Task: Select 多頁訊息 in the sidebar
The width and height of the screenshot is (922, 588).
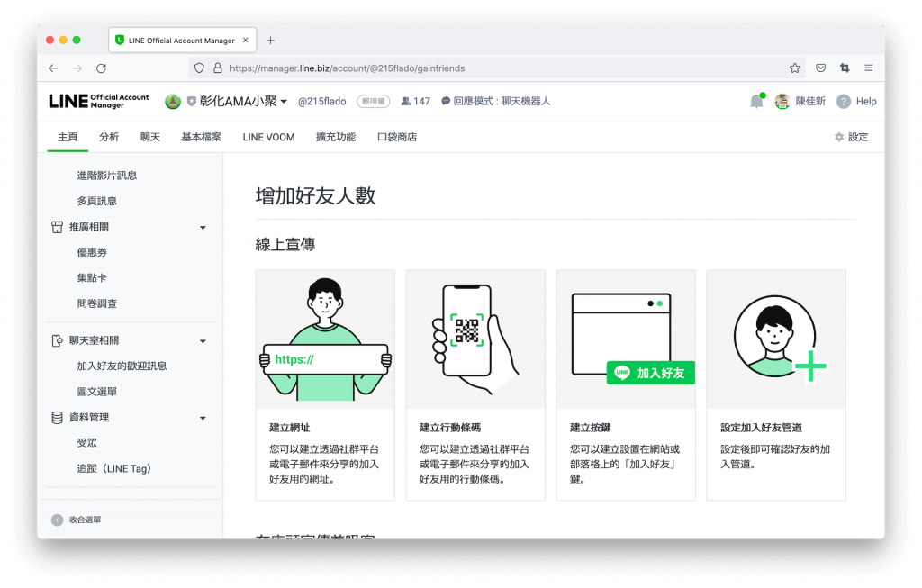Action: click(x=97, y=201)
